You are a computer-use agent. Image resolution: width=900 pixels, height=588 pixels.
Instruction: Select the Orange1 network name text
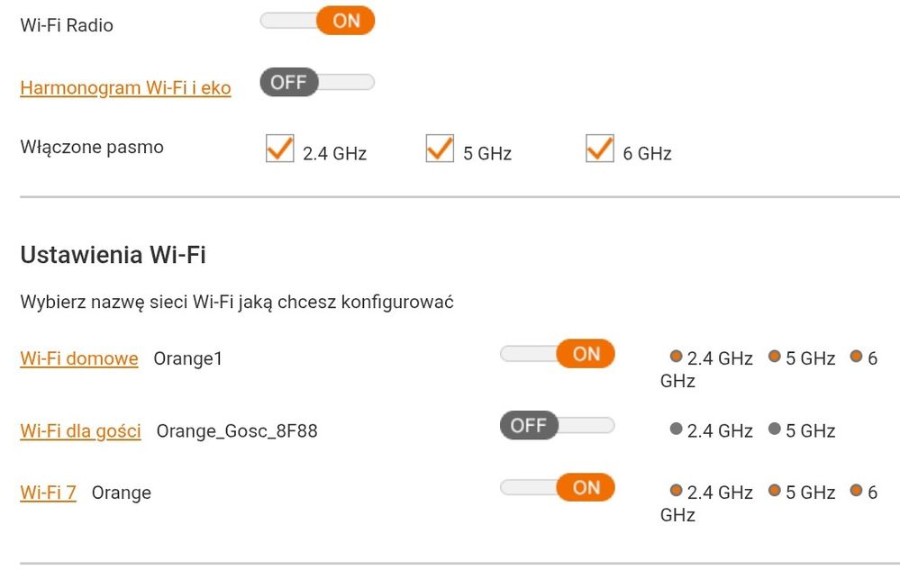tap(188, 357)
